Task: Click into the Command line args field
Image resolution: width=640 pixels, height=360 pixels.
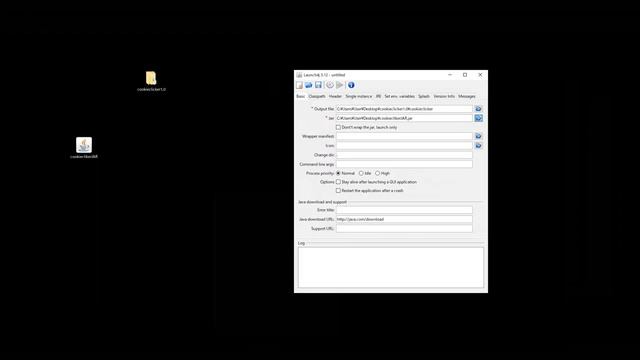Action: 404,164
